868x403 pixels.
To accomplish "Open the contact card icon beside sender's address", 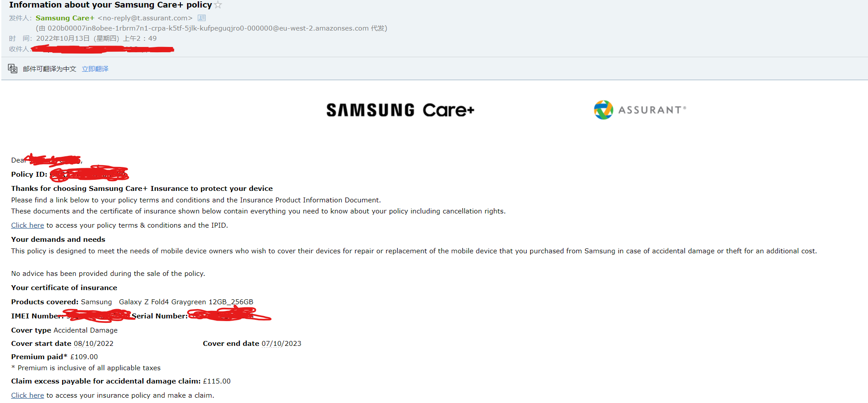I will [x=202, y=18].
